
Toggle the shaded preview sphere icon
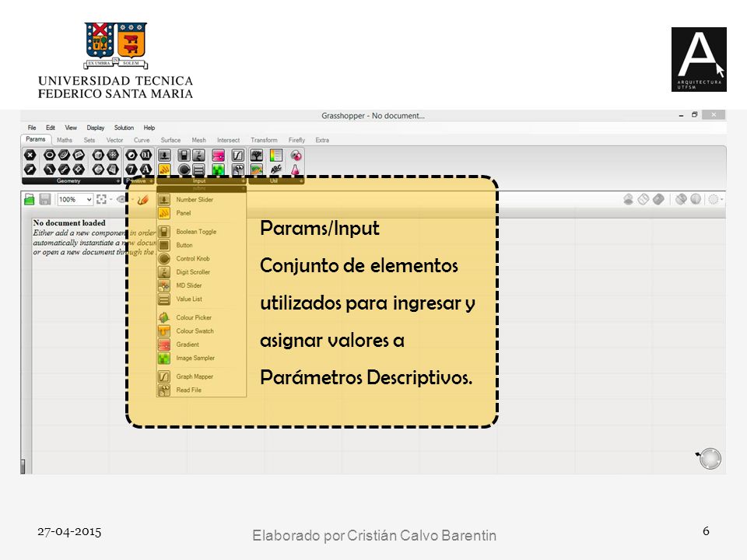coord(696,199)
